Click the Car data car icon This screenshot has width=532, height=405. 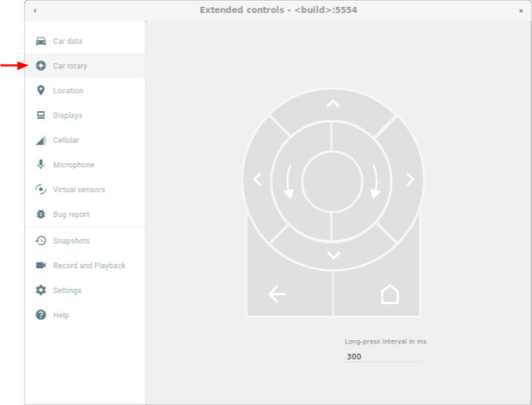pos(41,41)
